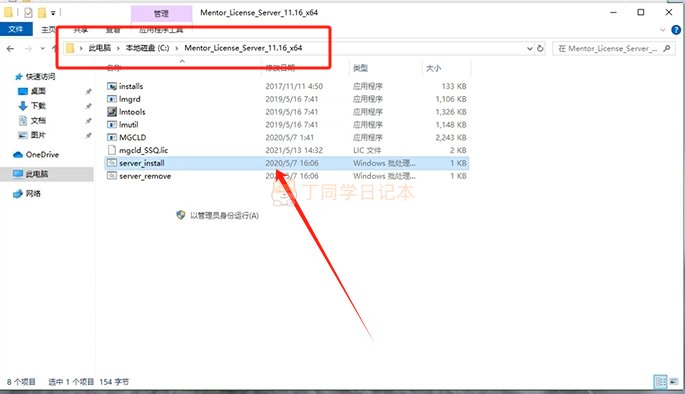Click the search magnifier icon
Screen dimensions: 685x394
coord(667,48)
